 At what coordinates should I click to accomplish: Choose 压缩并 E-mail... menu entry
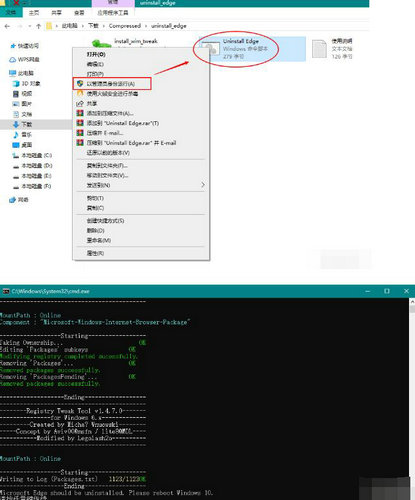(141, 133)
